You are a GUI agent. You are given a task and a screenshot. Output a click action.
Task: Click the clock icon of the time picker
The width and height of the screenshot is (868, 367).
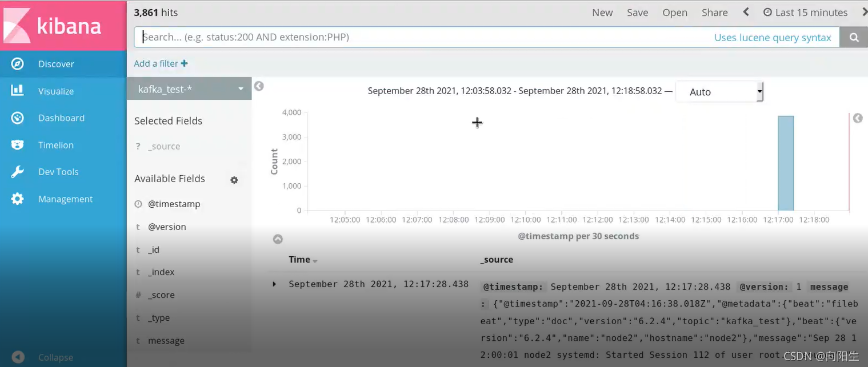pos(767,12)
